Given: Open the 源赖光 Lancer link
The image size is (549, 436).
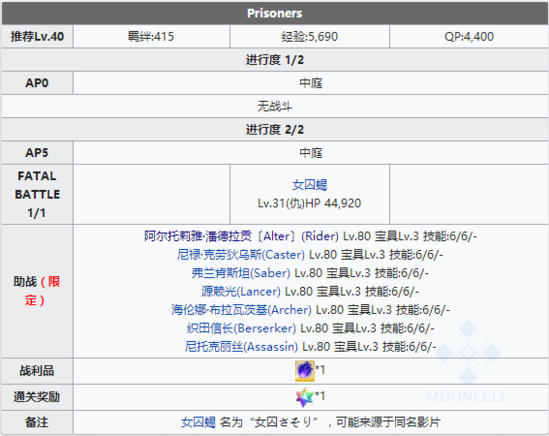Looking at the screenshot, I should point(241,291).
